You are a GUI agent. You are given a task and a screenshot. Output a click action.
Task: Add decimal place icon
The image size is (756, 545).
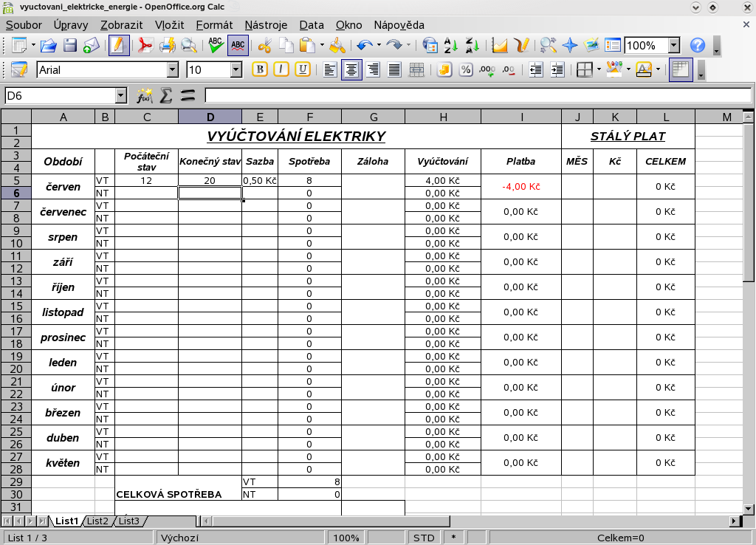[487, 70]
